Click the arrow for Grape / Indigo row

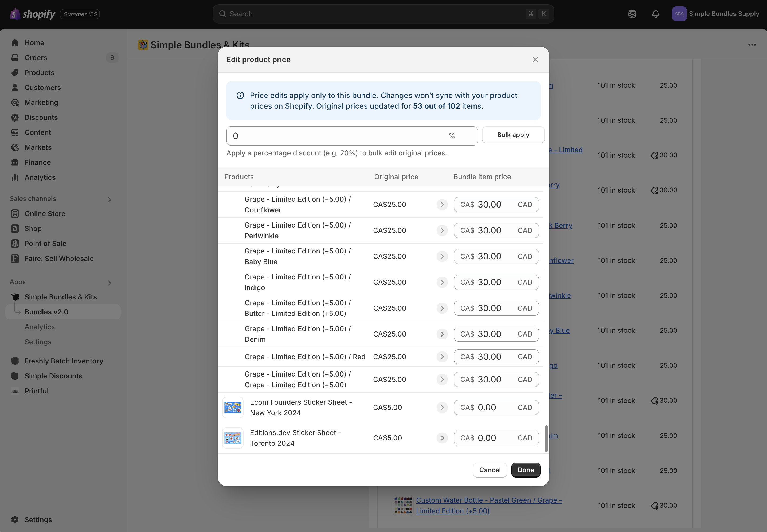click(x=442, y=282)
